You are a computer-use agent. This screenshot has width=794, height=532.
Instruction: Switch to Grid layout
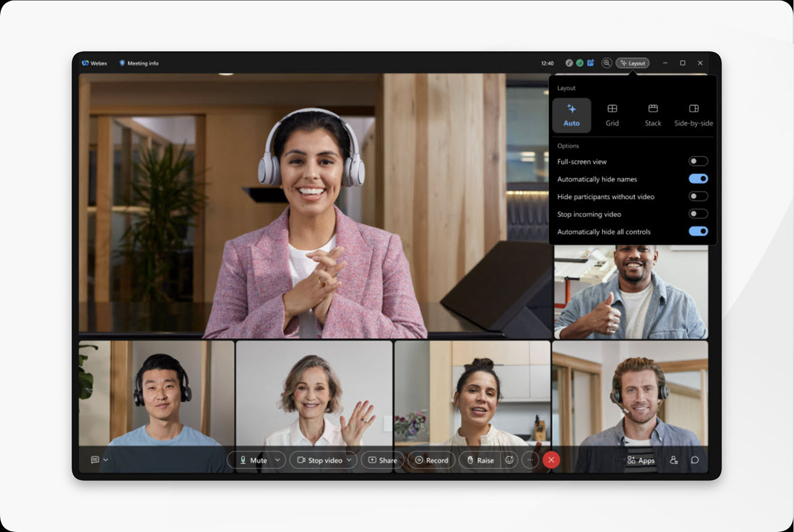click(x=612, y=116)
